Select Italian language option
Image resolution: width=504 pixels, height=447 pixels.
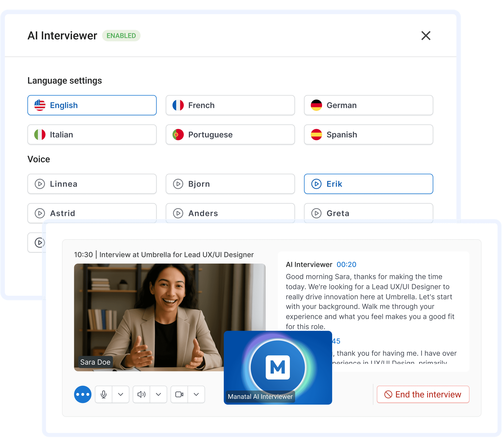pos(92,135)
